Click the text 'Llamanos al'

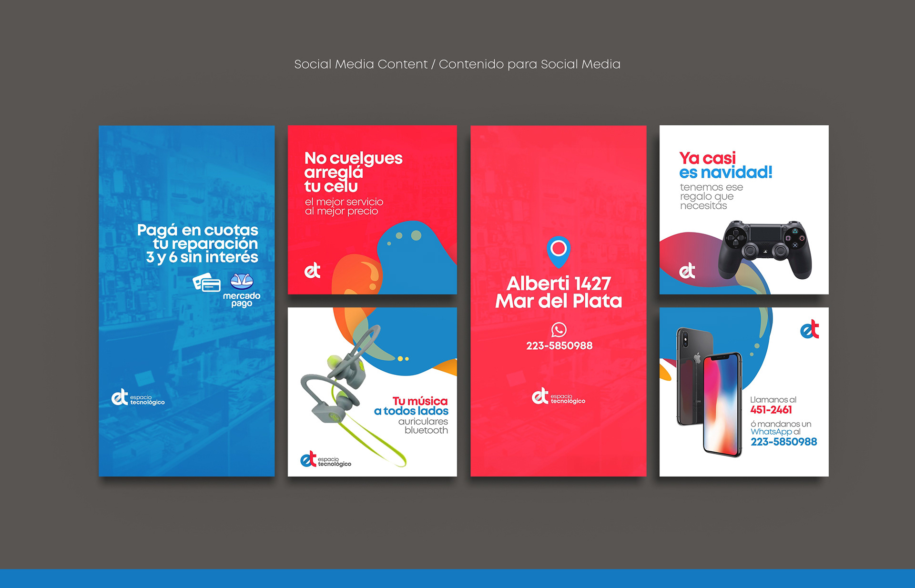(x=773, y=400)
